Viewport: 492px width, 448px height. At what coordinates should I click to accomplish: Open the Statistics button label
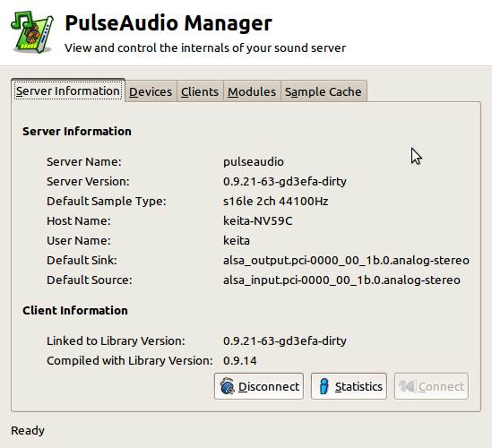(358, 386)
